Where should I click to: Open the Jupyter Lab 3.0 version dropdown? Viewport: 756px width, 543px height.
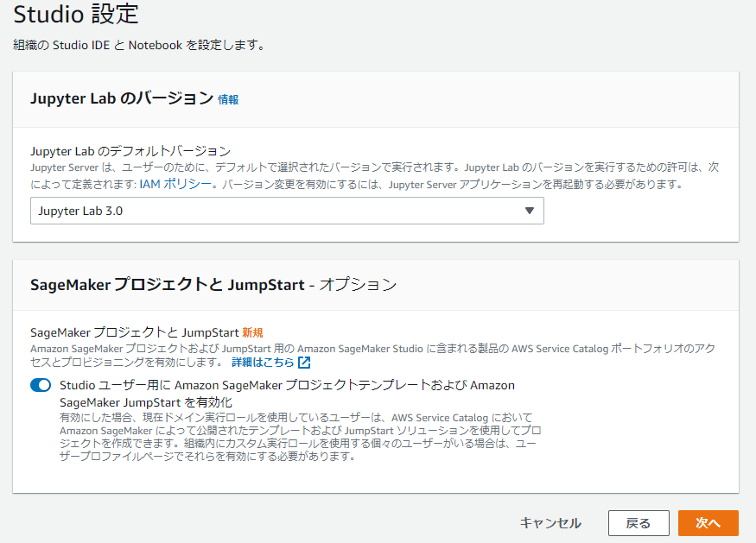coord(287,211)
